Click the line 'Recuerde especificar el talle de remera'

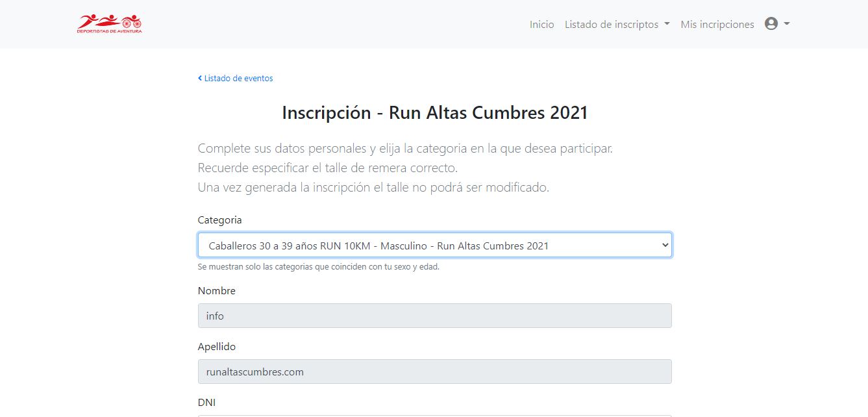328,168
